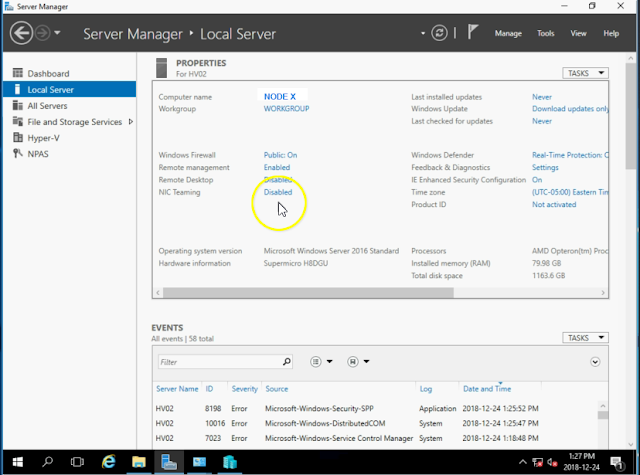The image size is (640, 475).
Task: Open the Action Center notification icon
Action: click(616, 462)
